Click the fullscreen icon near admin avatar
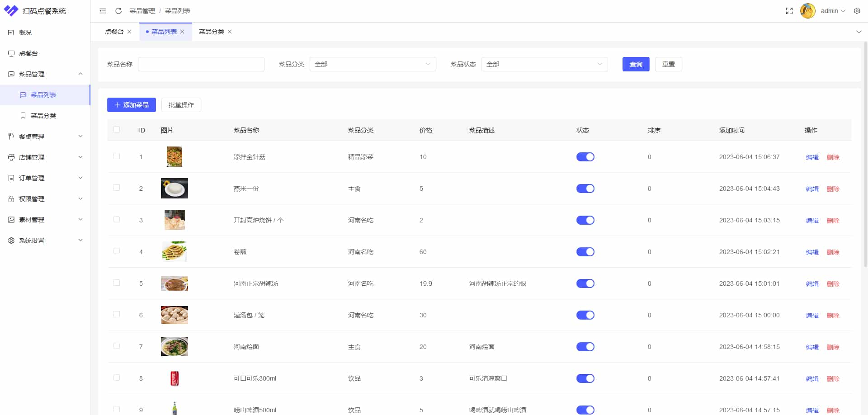The width and height of the screenshot is (868, 415). pyautogui.click(x=789, y=10)
